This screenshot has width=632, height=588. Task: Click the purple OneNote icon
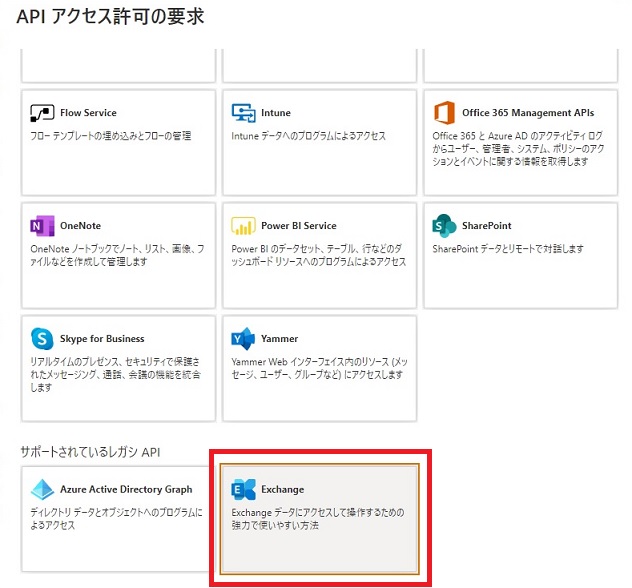coord(42,226)
